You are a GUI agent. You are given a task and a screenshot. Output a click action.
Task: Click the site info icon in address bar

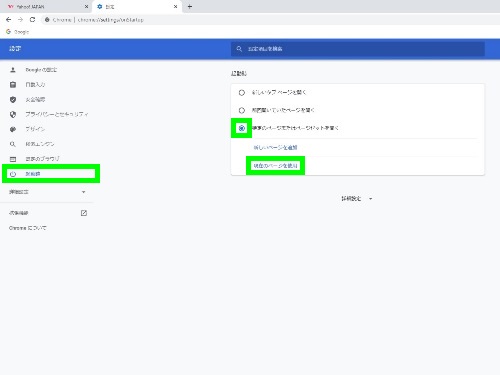click(47, 20)
